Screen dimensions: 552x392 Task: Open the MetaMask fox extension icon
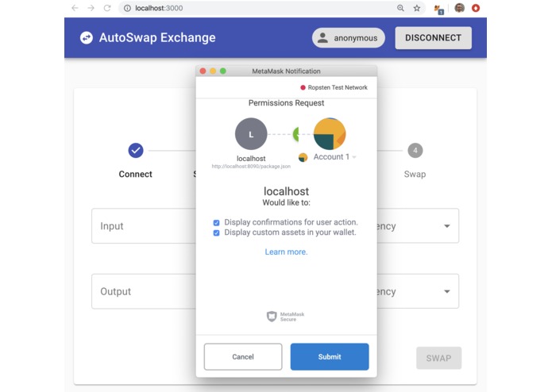click(438, 9)
